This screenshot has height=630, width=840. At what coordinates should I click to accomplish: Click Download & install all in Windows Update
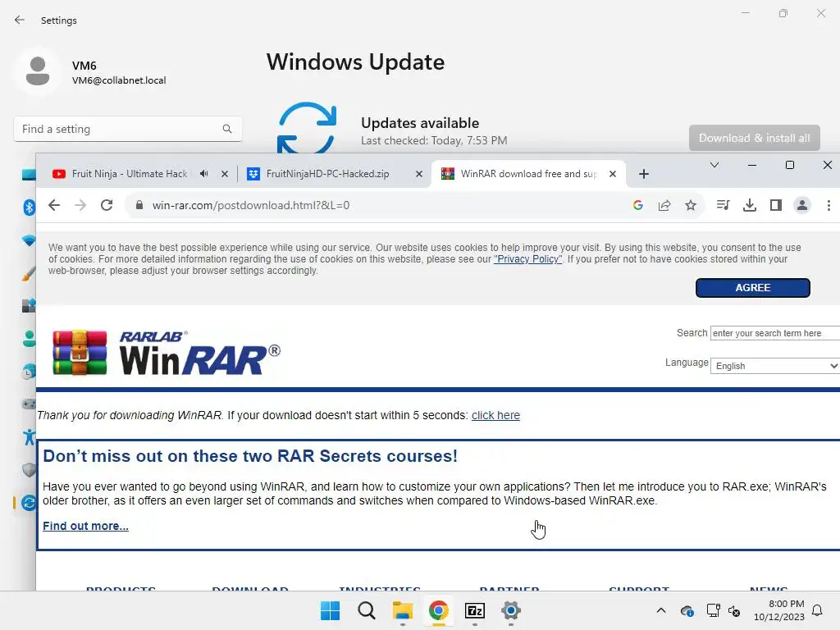coord(755,138)
